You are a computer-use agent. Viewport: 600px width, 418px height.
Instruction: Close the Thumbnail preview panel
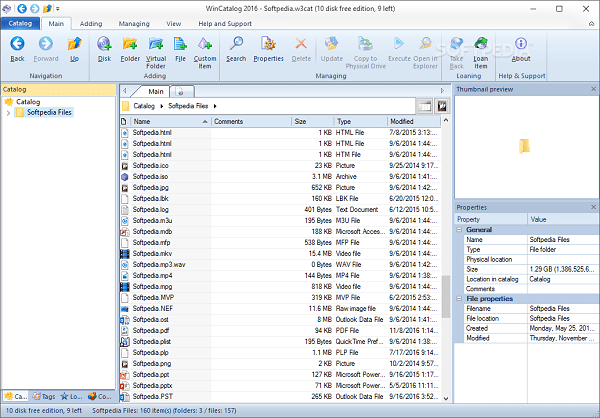pos(593,89)
